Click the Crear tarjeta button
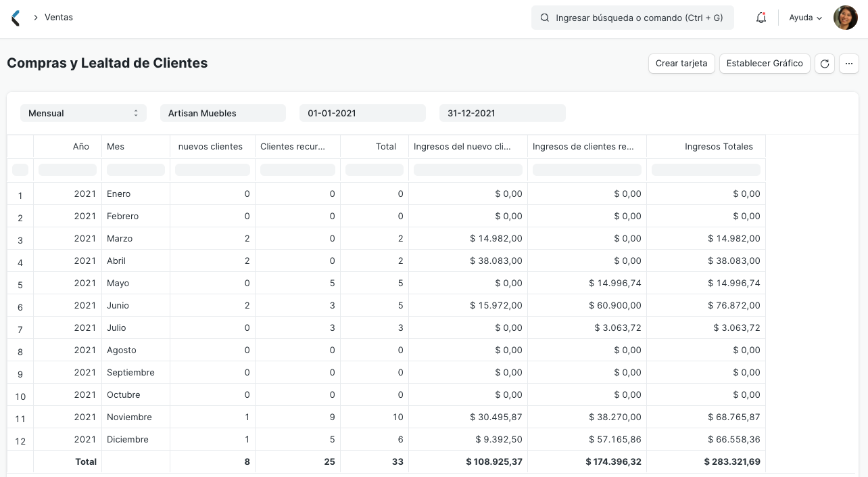 point(681,63)
